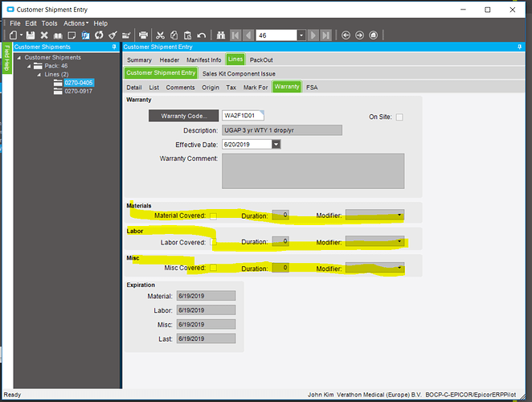Open the Effective Date dropdown
The image size is (532, 402).
(276, 145)
